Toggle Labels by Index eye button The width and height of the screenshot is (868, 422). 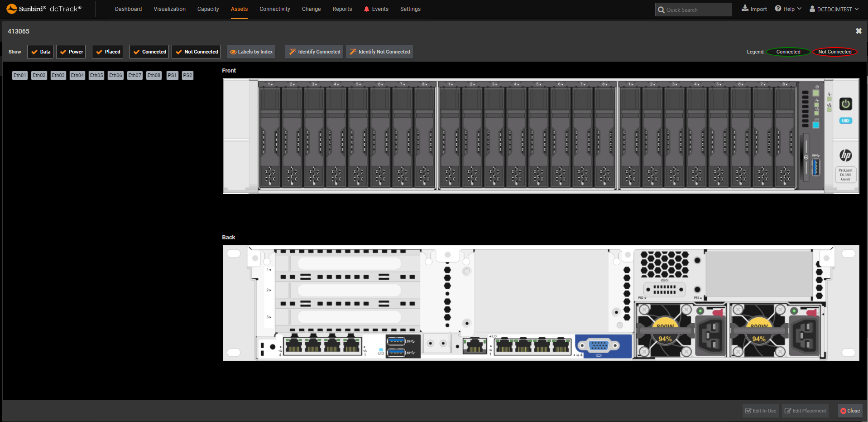click(x=251, y=52)
